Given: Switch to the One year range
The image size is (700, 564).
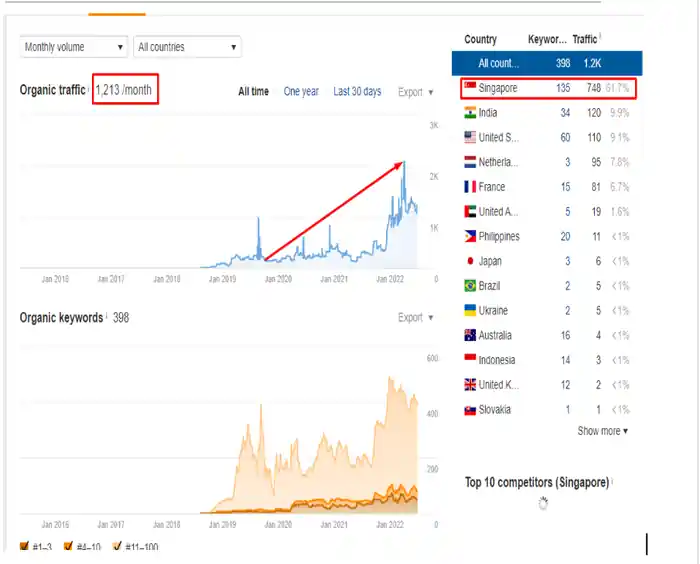Looking at the screenshot, I should point(301,92).
